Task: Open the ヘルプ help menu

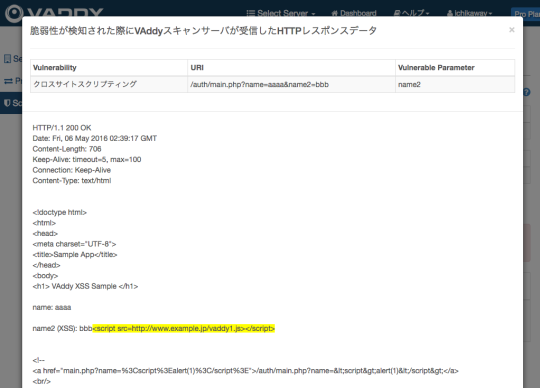Action: pos(412,13)
